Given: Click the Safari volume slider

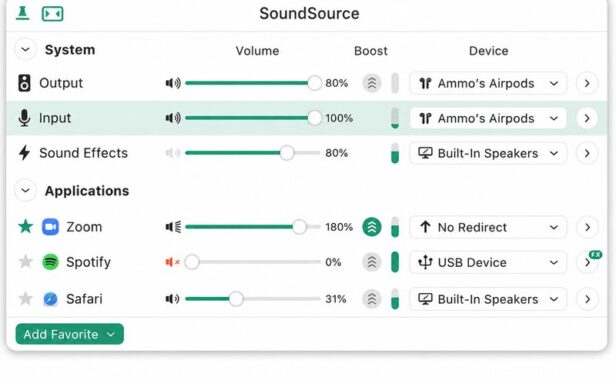Looking at the screenshot, I should (x=253, y=299).
